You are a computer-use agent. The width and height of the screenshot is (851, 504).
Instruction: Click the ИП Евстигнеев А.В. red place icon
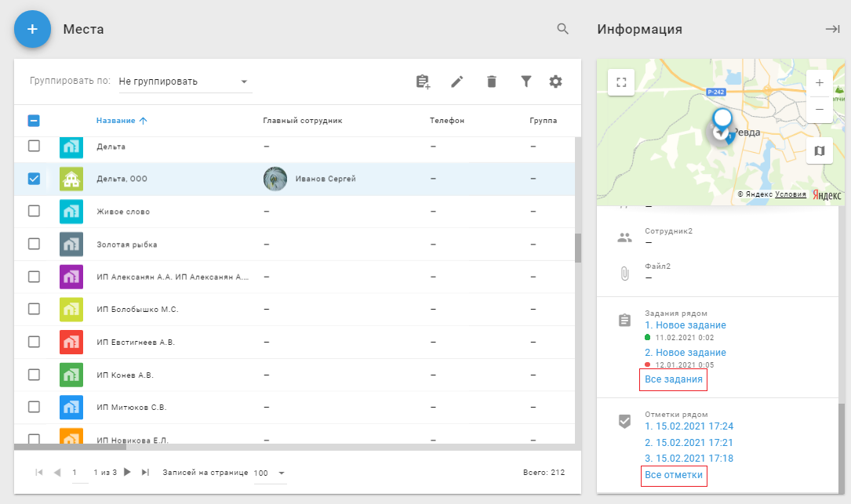pos(71,342)
